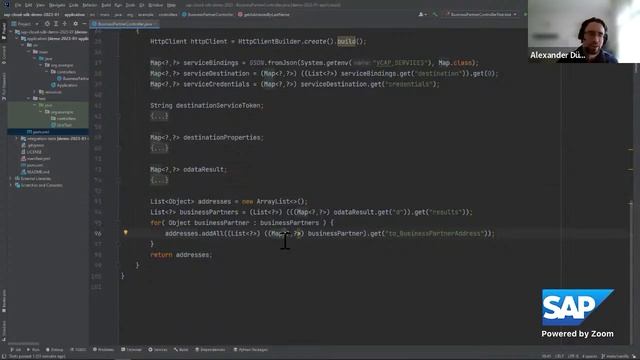Open the Bookmarks sidebar tab
Screen dimensions: 640x360
[4, 301]
